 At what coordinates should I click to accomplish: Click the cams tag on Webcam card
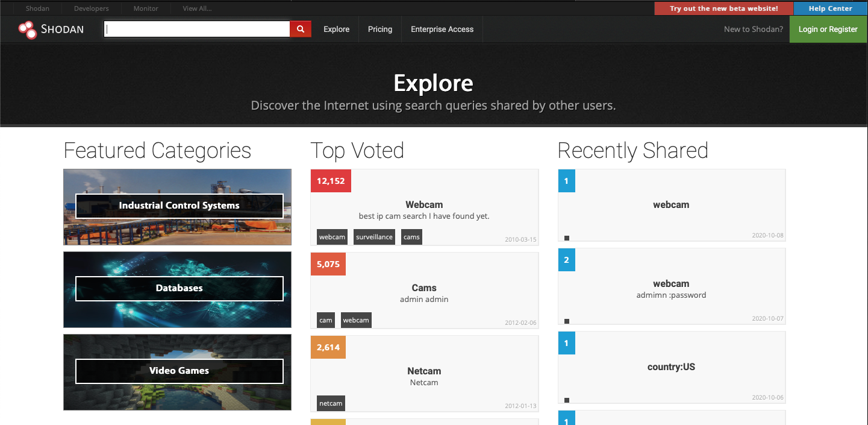click(x=411, y=237)
